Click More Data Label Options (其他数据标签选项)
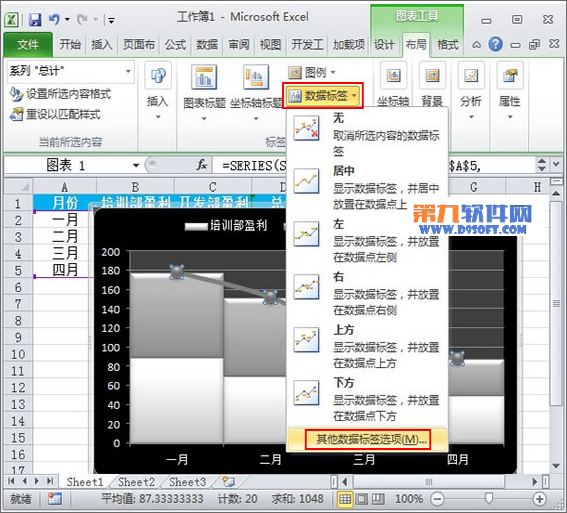Screen dimensions: 567x513 click(x=367, y=439)
